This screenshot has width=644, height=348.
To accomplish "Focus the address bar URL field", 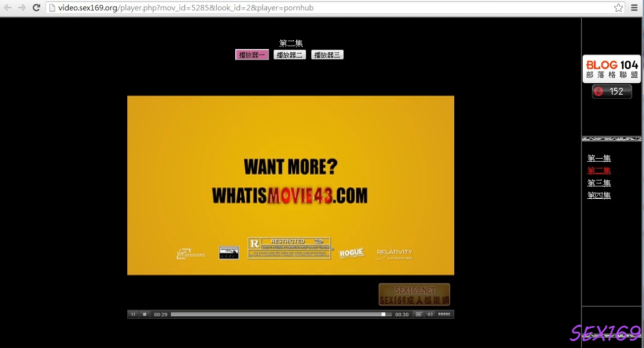I will 334,8.
